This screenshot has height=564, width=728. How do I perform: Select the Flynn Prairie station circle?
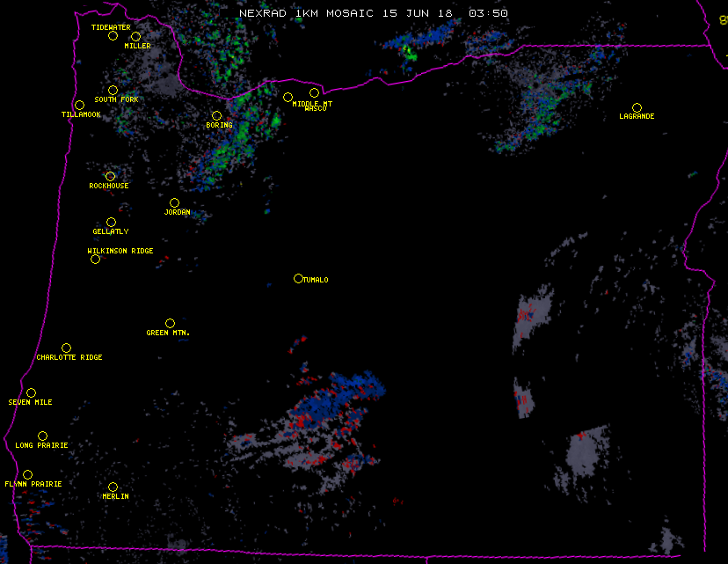pos(27,475)
